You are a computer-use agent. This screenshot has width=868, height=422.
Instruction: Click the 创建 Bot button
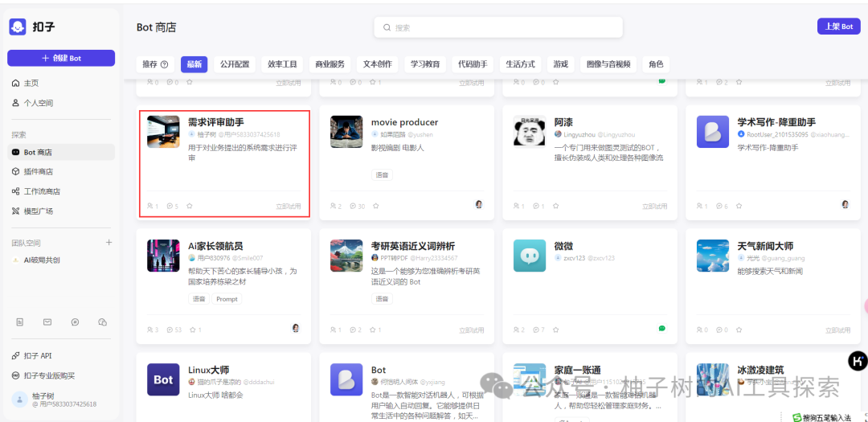61,58
